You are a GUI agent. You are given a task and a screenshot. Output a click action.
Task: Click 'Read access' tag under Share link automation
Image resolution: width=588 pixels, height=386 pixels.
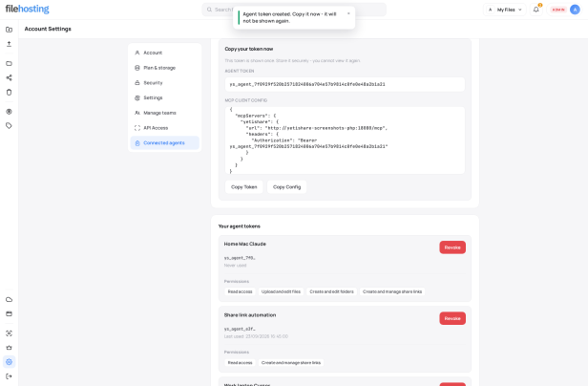240,363
